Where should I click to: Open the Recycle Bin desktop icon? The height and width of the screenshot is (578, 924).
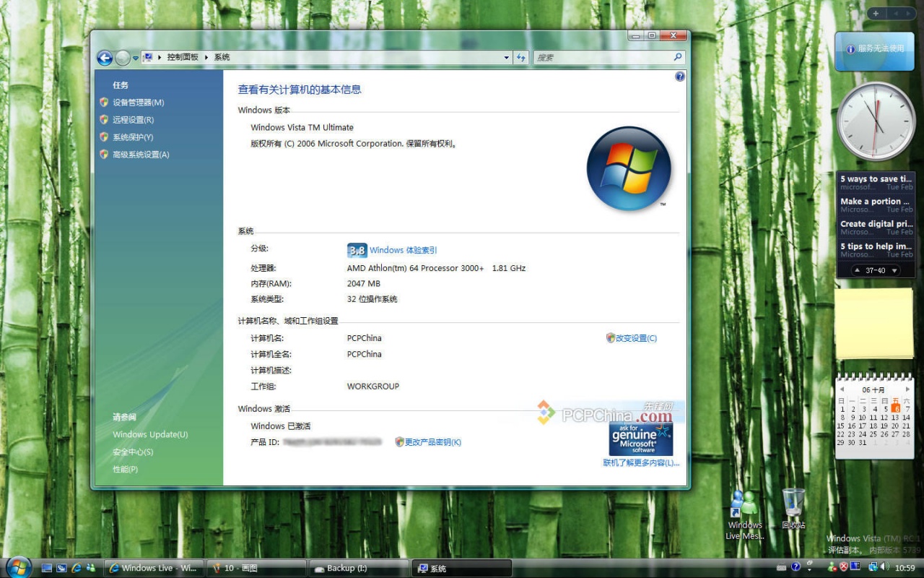click(x=793, y=509)
